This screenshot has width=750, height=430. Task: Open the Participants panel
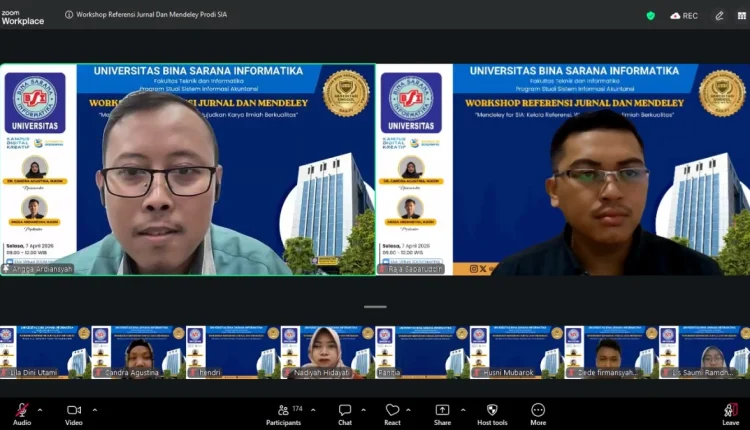(x=284, y=414)
